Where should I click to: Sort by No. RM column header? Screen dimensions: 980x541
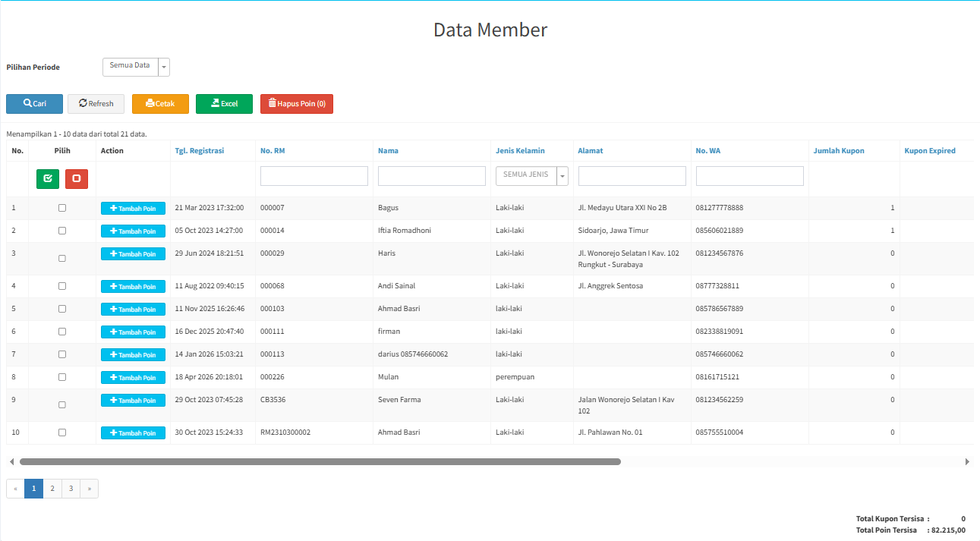click(x=273, y=150)
